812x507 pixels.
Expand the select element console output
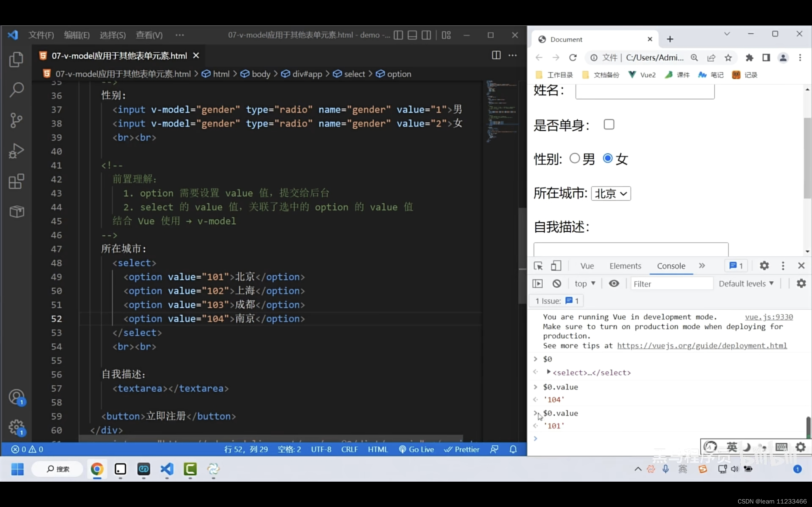point(549,372)
